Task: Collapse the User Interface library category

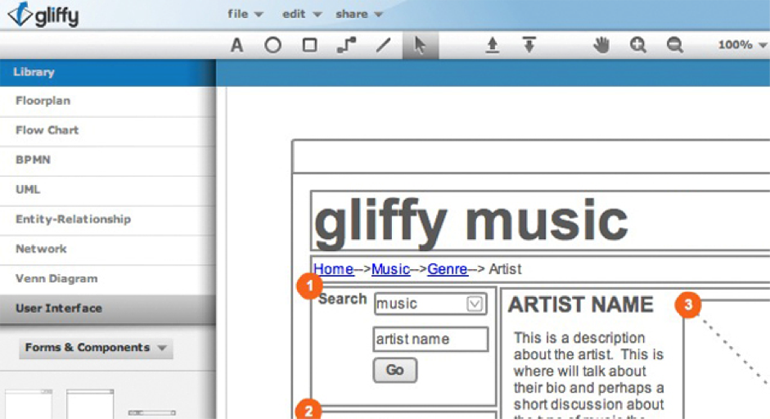Action: click(x=108, y=309)
